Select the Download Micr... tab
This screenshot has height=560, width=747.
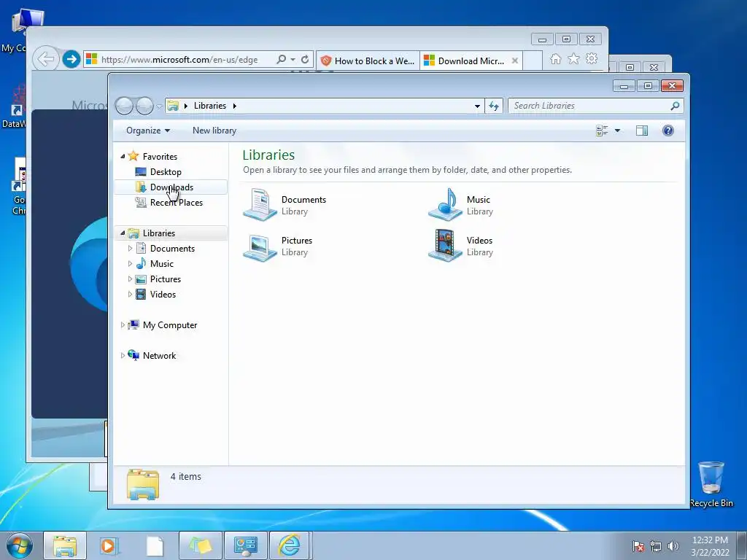coord(471,61)
